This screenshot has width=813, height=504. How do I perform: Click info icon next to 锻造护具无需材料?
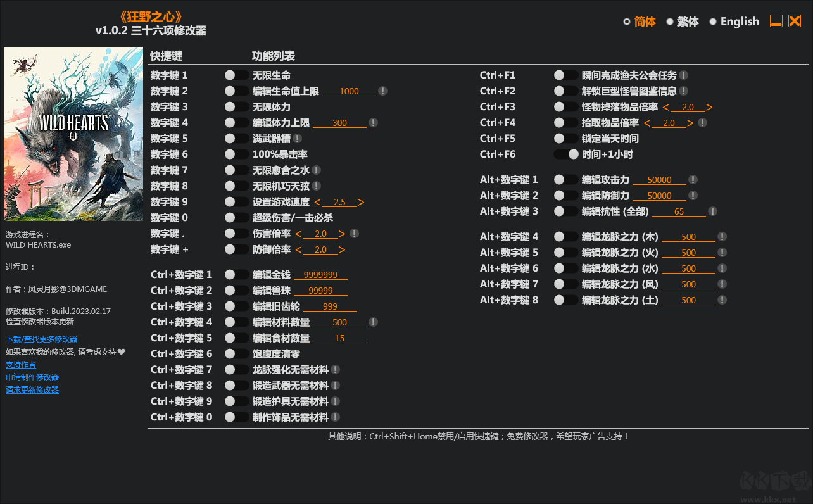coord(335,401)
